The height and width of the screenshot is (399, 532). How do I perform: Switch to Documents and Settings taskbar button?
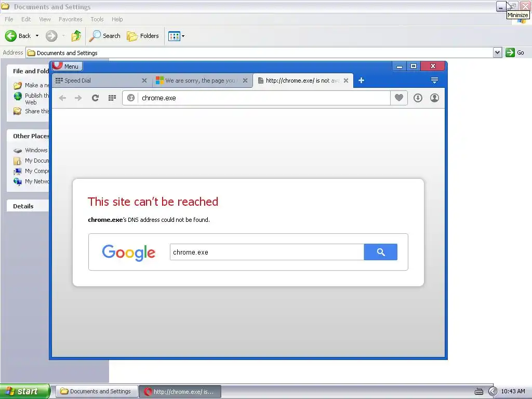tap(97, 391)
